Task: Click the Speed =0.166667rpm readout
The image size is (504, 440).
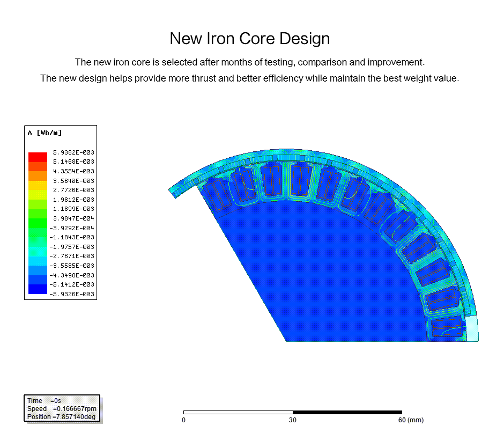Action: click(x=62, y=409)
